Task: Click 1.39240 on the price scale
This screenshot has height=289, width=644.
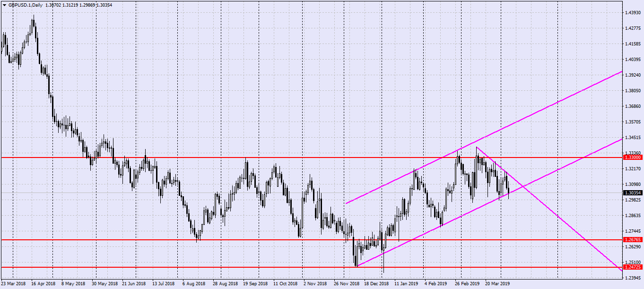Action: click(x=633, y=75)
